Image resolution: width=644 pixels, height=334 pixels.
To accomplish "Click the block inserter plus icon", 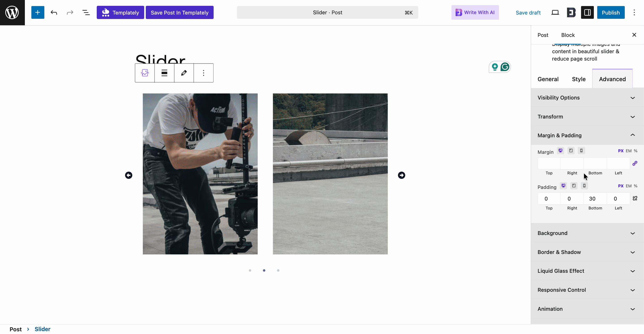I will (x=37, y=13).
